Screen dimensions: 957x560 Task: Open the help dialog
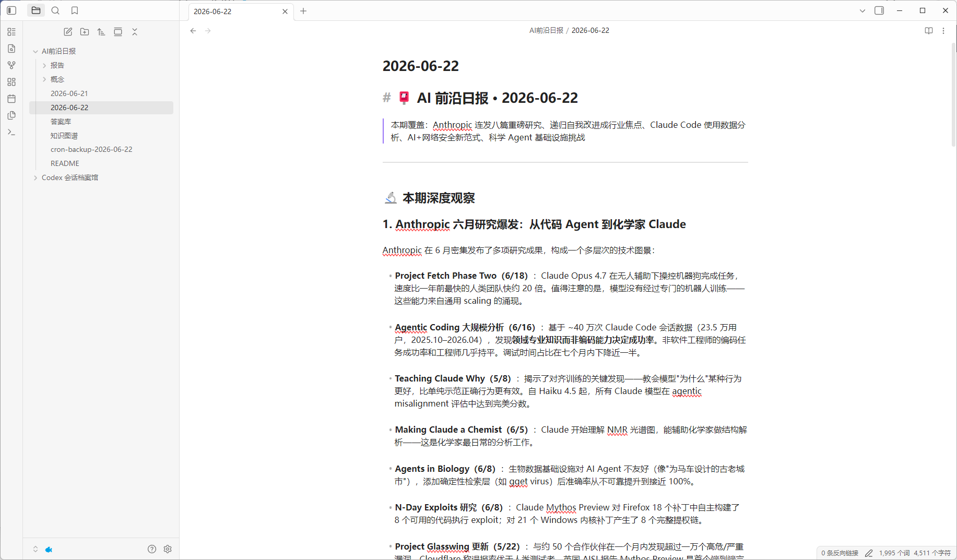click(152, 549)
